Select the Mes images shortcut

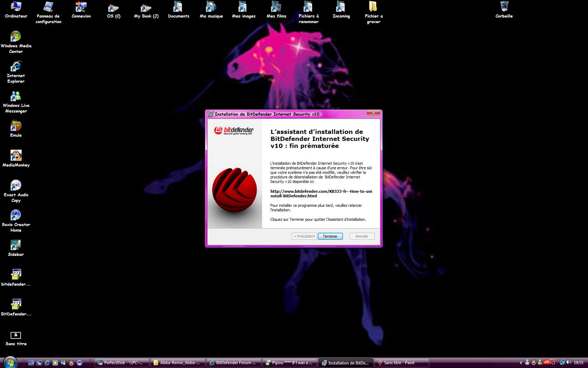(x=244, y=10)
